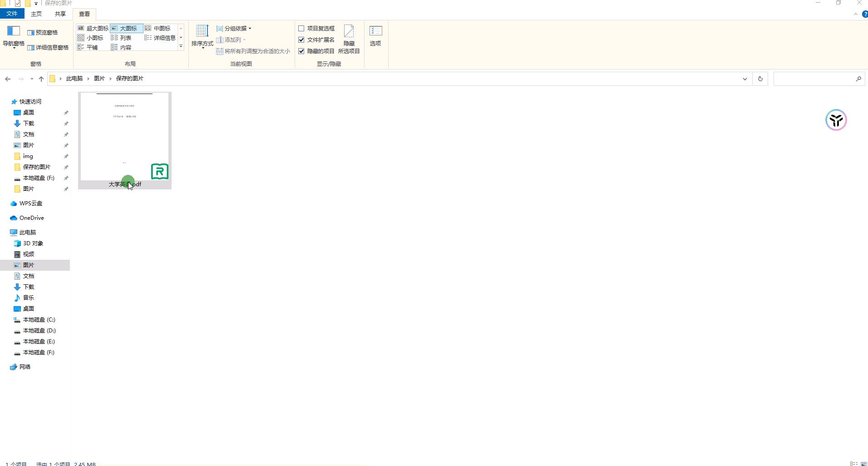This screenshot has width=868, height=466.
Task: Choose 详细信息 layout
Action: point(160,38)
